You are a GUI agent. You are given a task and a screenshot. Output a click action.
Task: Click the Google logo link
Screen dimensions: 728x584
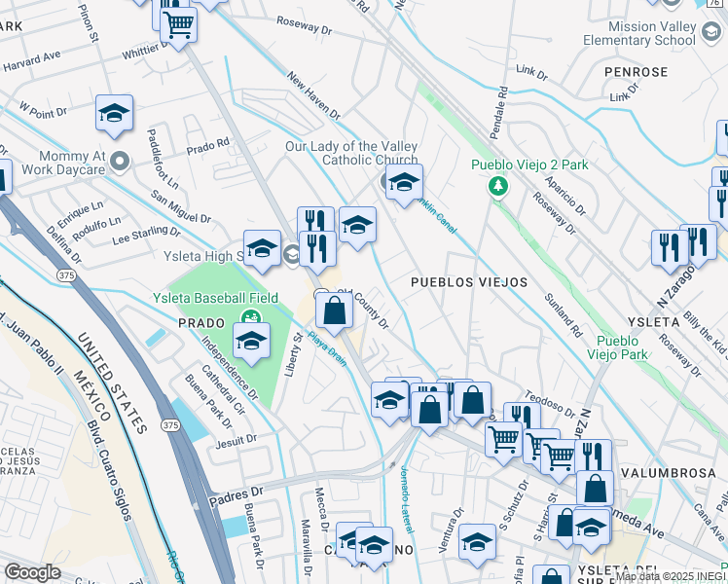(x=32, y=573)
